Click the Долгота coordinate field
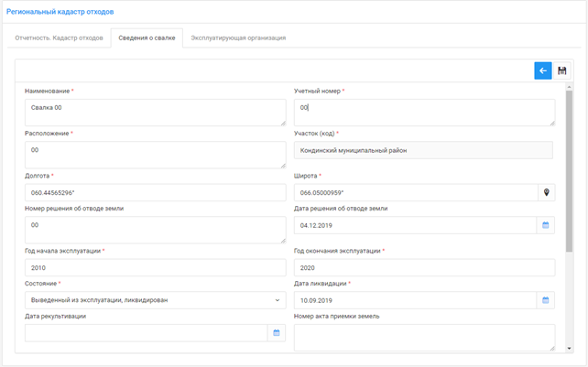 pyautogui.click(x=155, y=193)
